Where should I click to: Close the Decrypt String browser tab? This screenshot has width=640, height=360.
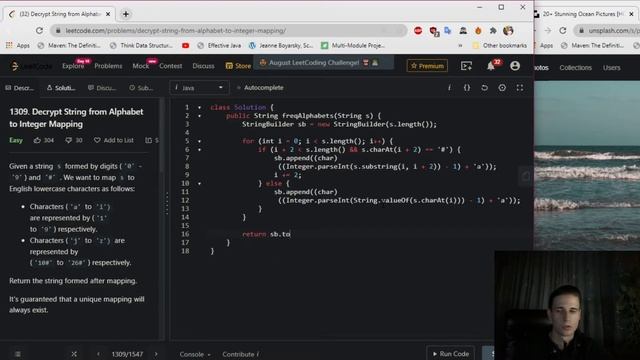tap(108, 14)
